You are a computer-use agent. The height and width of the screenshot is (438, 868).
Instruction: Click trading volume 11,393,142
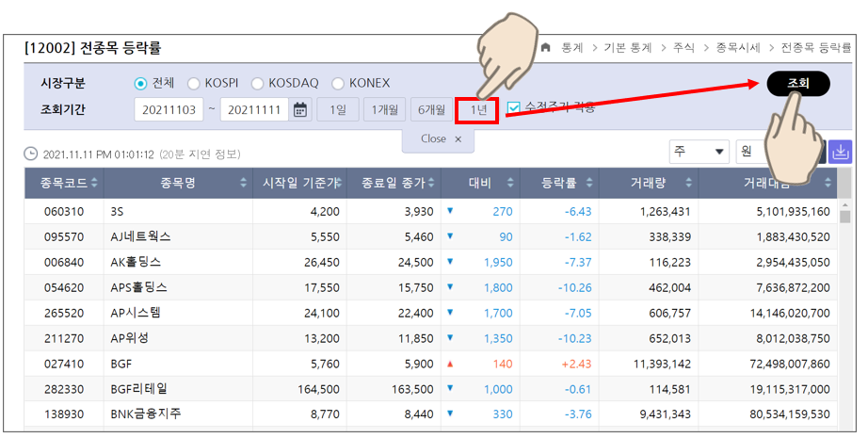tap(662, 364)
